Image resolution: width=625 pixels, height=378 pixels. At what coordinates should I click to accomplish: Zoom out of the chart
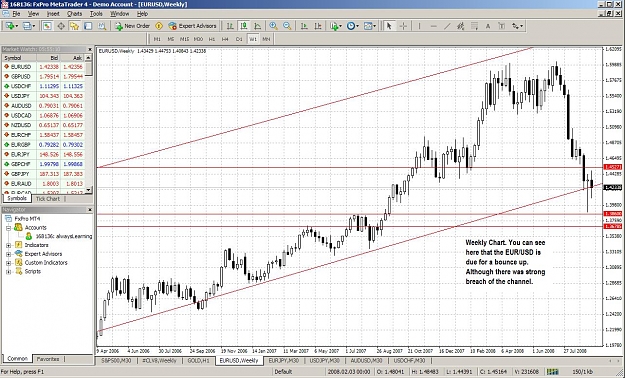[287, 26]
